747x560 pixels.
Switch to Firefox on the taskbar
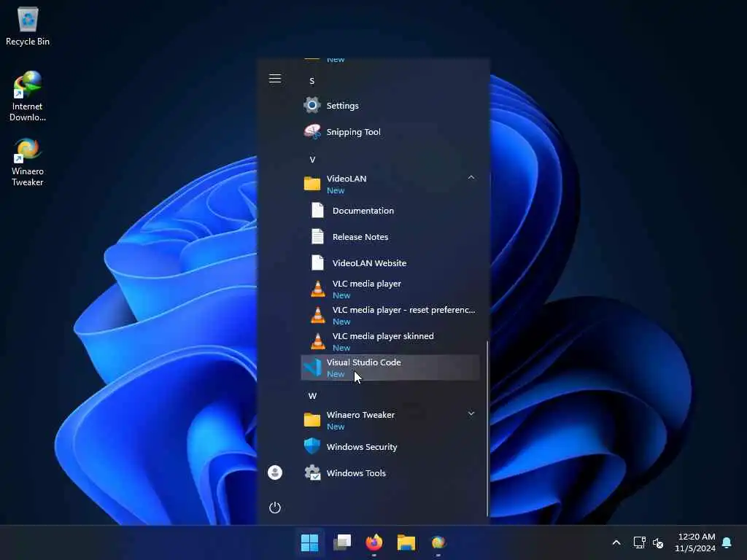pos(374,542)
